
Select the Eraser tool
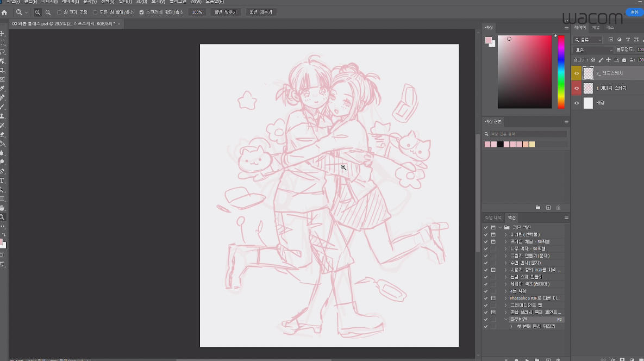[2, 135]
